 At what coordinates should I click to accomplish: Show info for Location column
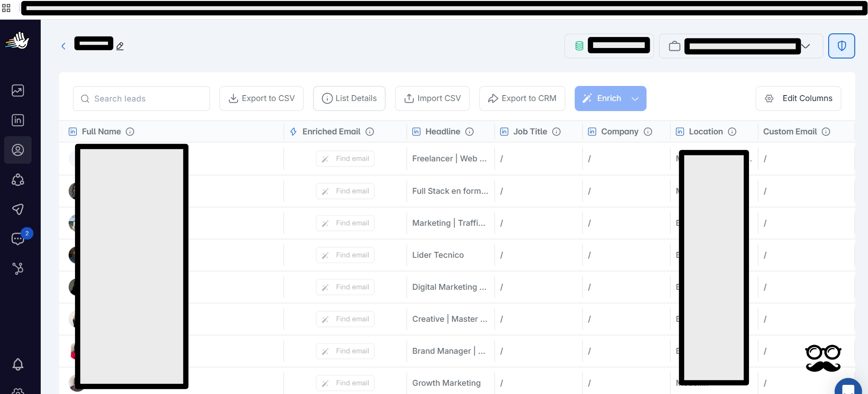click(x=732, y=132)
